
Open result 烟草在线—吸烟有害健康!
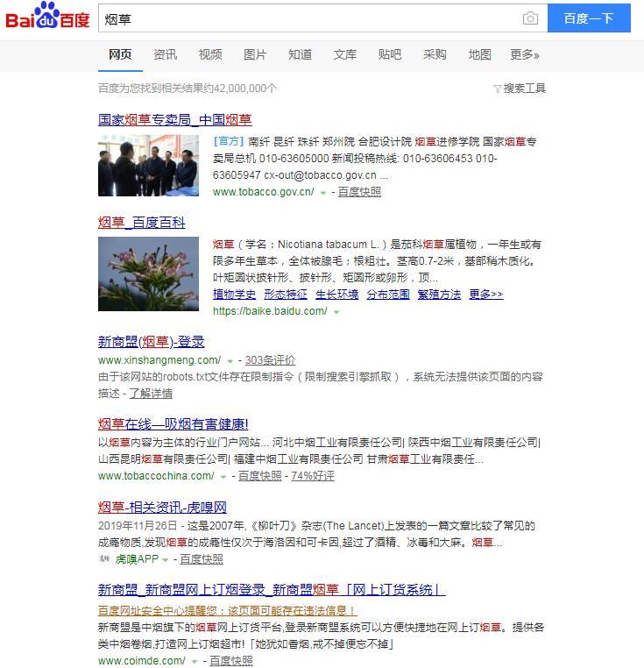tap(173, 424)
